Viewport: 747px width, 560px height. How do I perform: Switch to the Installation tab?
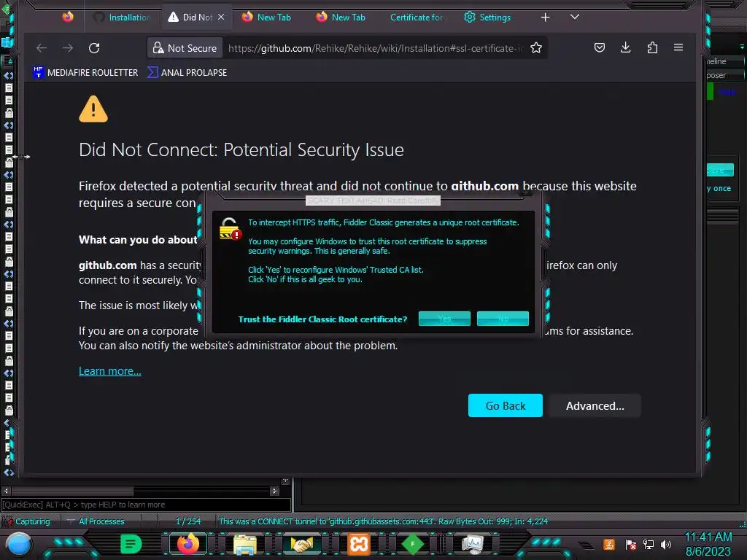click(122, 17)
